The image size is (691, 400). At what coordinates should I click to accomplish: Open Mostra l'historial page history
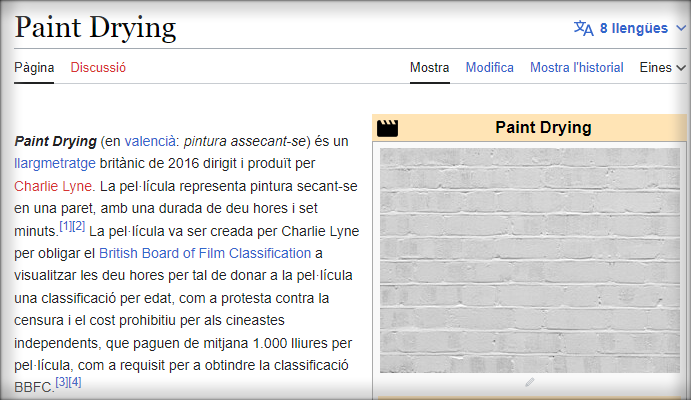[576, 68]
